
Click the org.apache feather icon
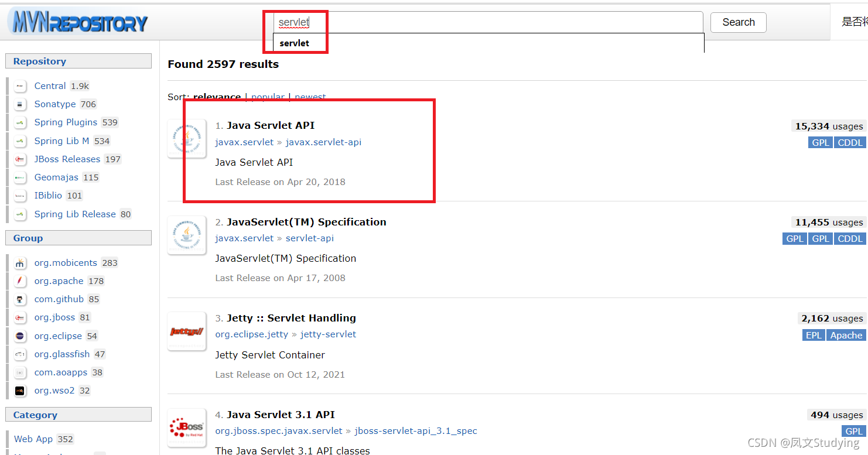point(20,281)
